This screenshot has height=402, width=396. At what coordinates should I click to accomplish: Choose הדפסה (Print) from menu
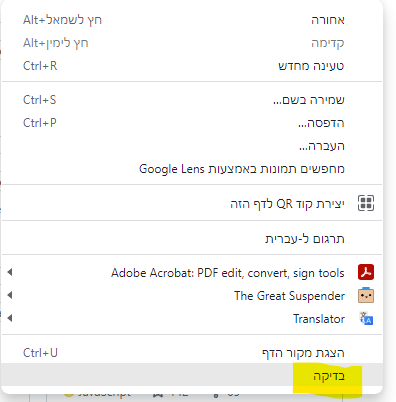192,123
